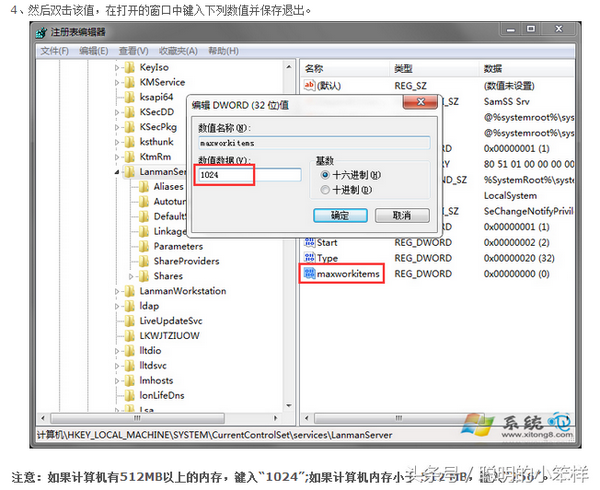Select the maxworkitems value name

[x=348, y=274]
